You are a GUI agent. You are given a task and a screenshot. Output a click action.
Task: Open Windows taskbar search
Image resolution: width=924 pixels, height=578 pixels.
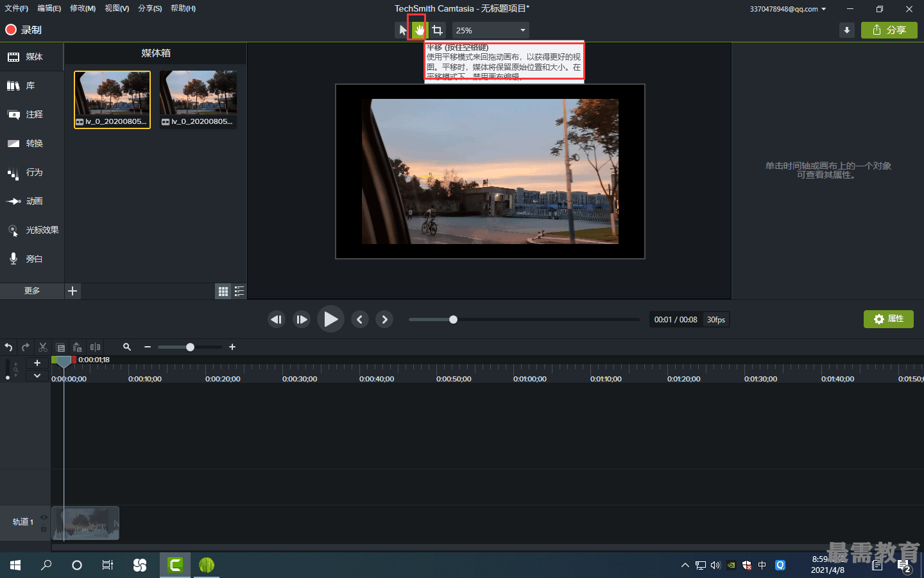[x=46, y=565]
